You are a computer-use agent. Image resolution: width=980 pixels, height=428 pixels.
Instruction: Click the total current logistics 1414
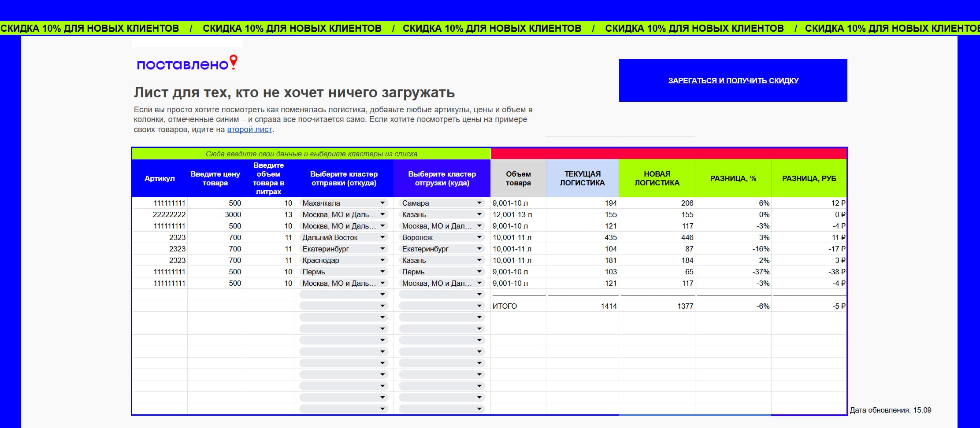(583, 306)
